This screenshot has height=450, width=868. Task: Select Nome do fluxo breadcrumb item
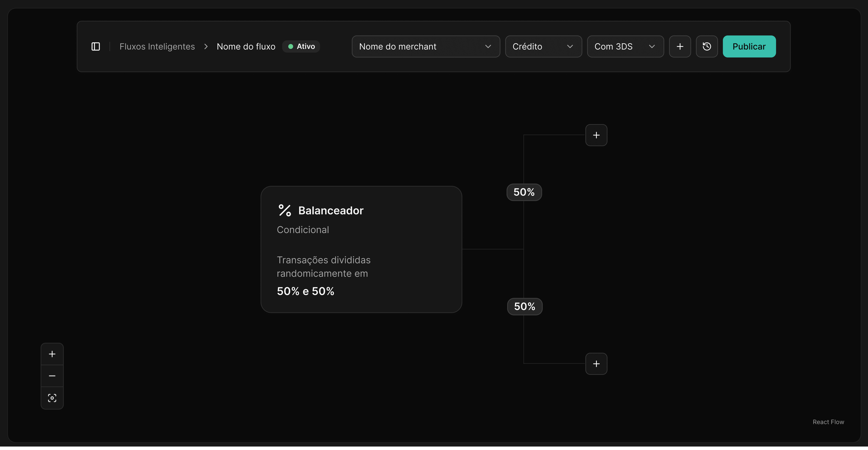(x=246, y=46)
